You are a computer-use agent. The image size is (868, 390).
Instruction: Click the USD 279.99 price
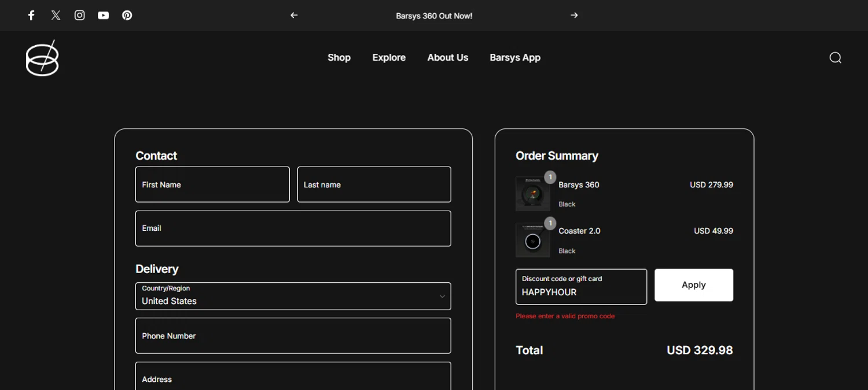point(711,185)
